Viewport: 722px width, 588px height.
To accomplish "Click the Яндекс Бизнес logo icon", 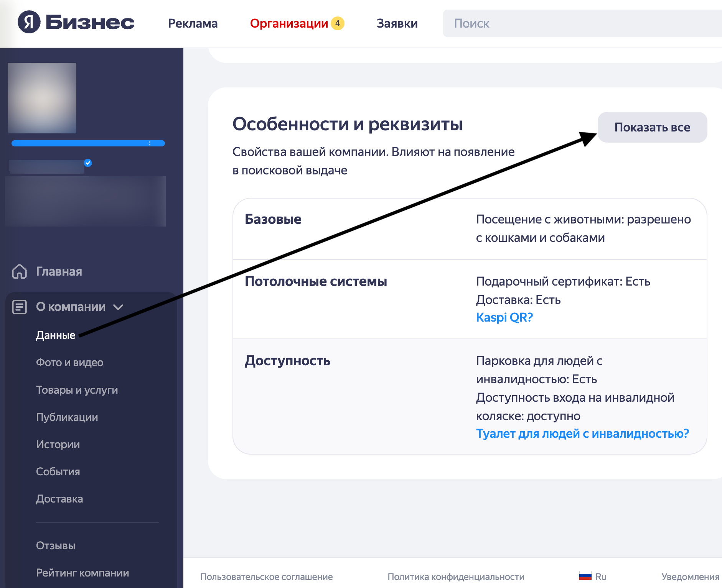I will pos(29,23).
